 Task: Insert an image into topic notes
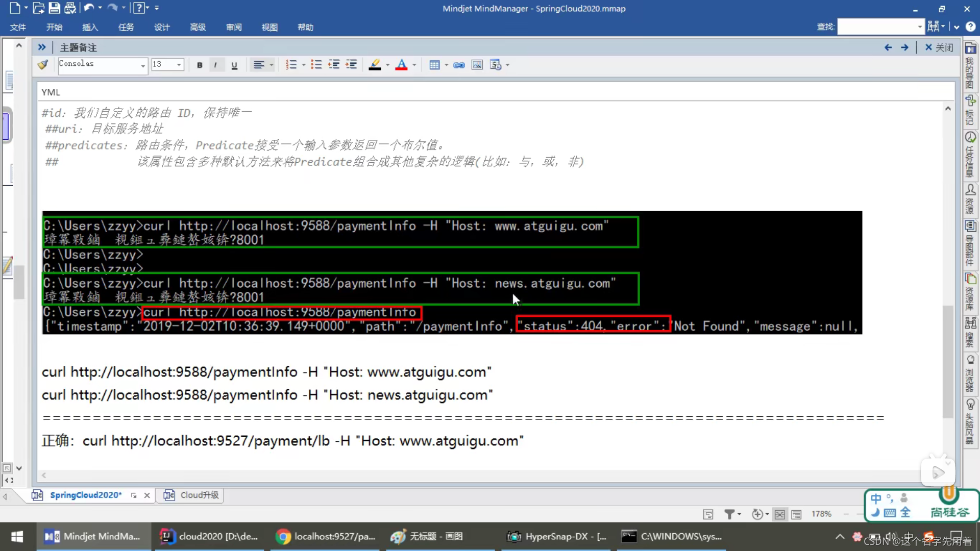point(477,65)
